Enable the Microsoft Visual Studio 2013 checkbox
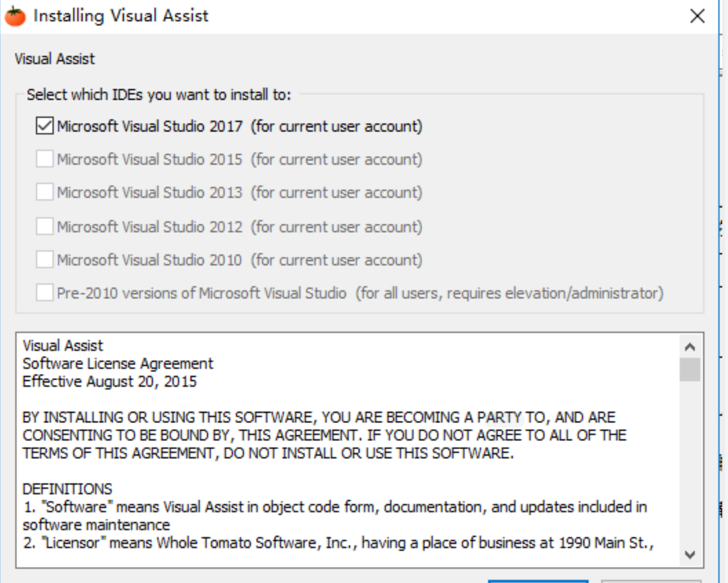The width and height of the screenshot is (728, 583). [x=45, y=192]
